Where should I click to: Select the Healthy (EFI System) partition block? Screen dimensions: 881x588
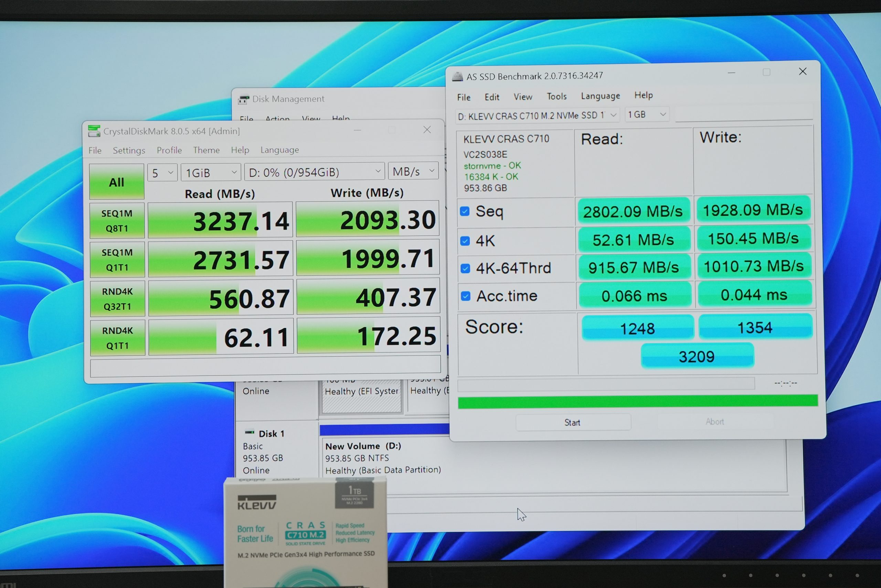tap(361, 397)
